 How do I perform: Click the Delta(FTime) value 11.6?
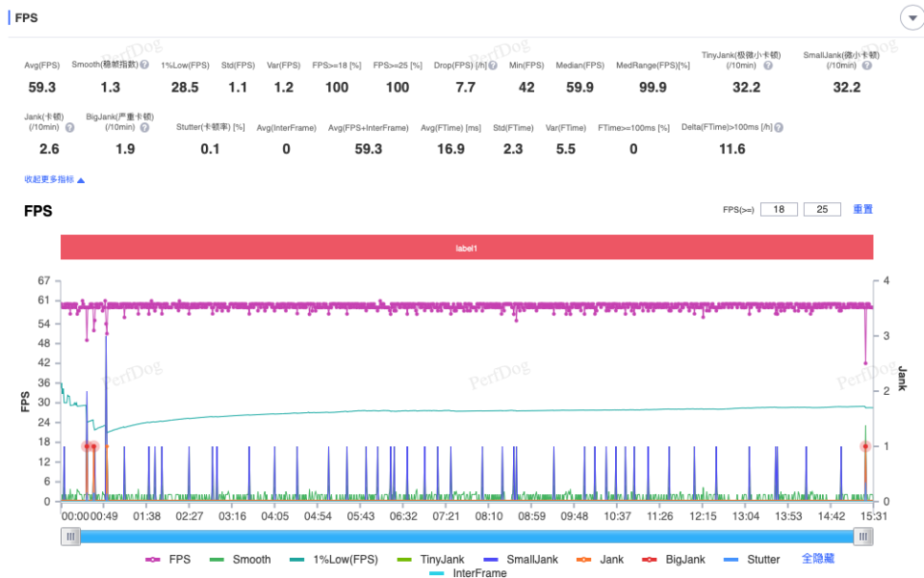[731, 149]
